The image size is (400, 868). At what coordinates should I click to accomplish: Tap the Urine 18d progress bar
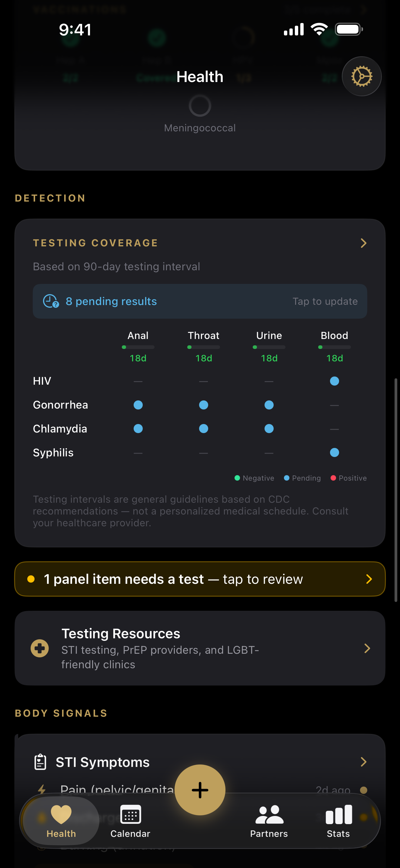tap(269, 347)
